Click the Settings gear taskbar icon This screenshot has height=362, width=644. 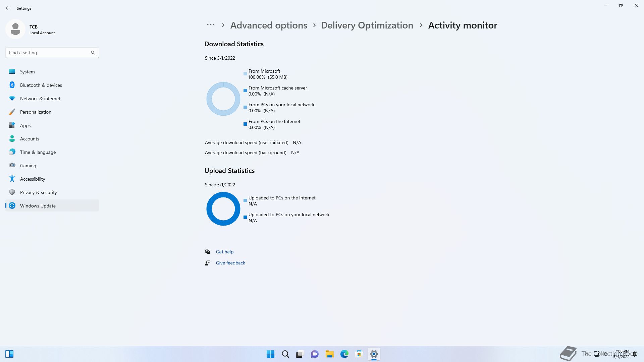pyautogui.click(x=374, y=354)
